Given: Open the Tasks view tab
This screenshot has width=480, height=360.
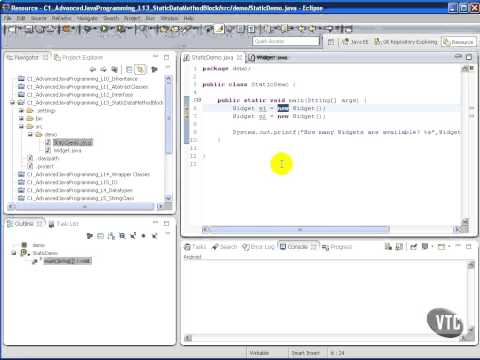Looking at the screenshot, I should click(x=195, y=247).
